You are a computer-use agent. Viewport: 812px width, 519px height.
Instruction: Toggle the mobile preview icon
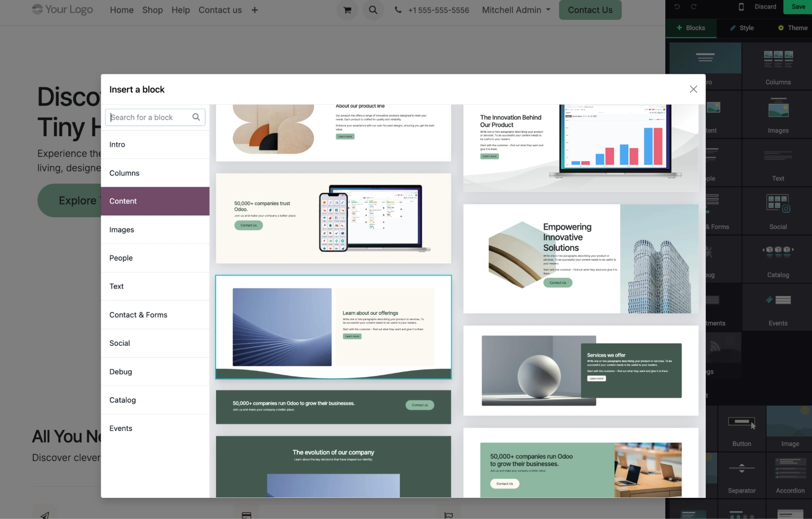pyautogui.click(x=741, y=7)
